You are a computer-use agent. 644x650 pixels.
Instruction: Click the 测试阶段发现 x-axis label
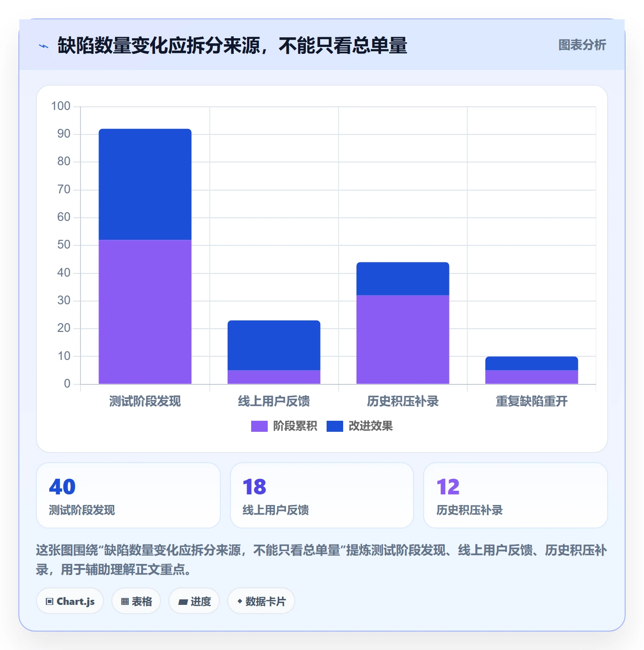pos(145,401)
